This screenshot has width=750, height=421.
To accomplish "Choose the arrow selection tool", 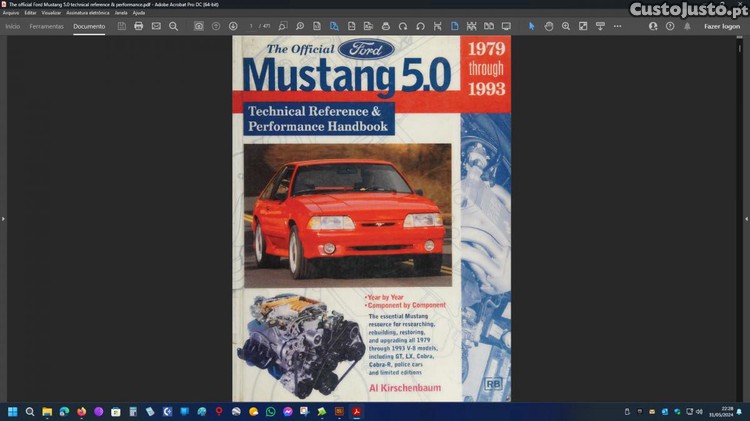I will (532, 26).
